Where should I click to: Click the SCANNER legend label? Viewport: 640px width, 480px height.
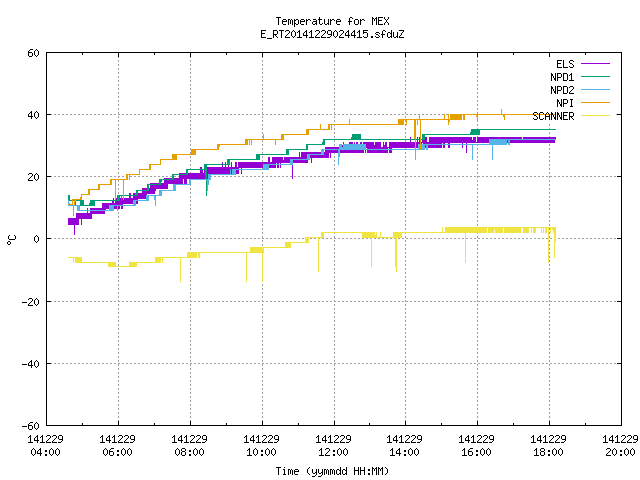[x=553, y=116]
